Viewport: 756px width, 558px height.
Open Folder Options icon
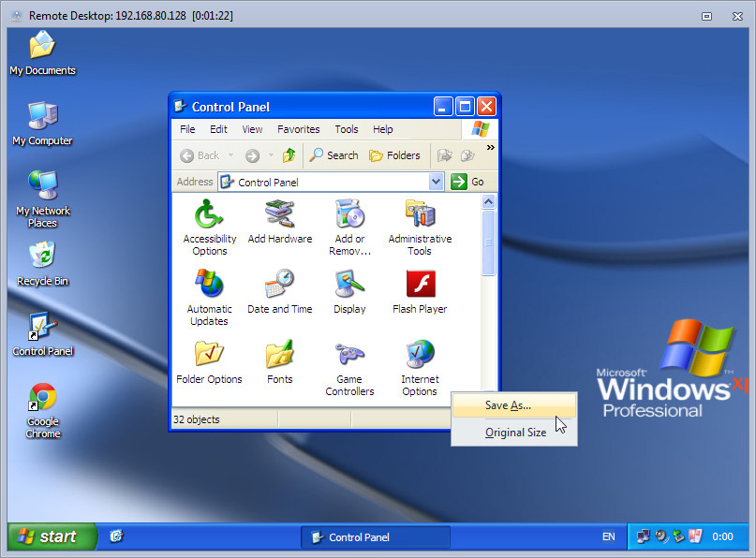[x=209, y=362]
